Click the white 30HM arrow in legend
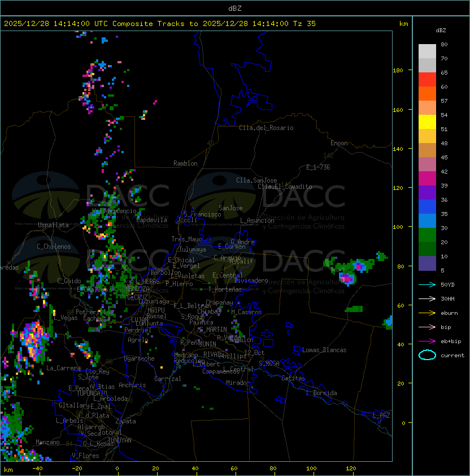The width and height of the screenshot is (470, 476). (427, 299)
